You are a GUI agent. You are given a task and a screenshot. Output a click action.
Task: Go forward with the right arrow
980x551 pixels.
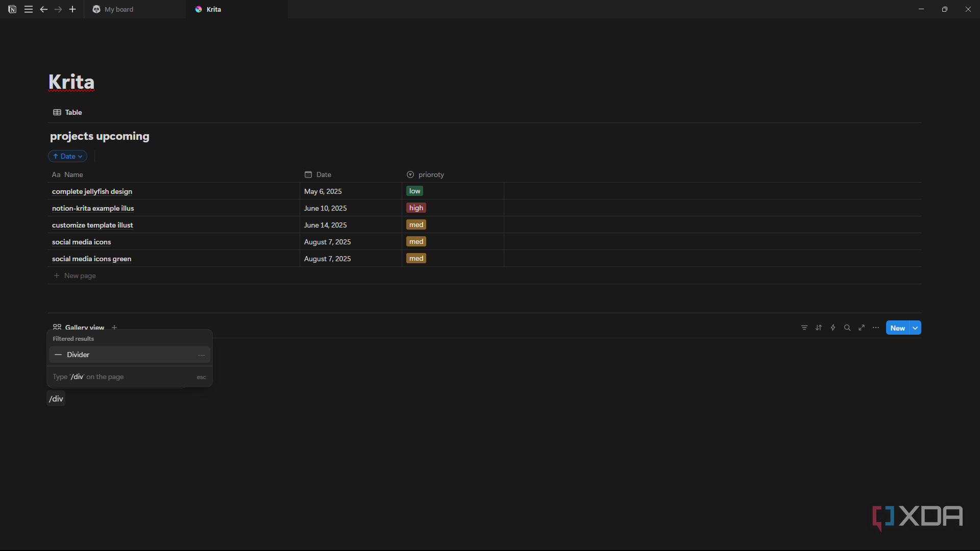[x=58, y=9]
